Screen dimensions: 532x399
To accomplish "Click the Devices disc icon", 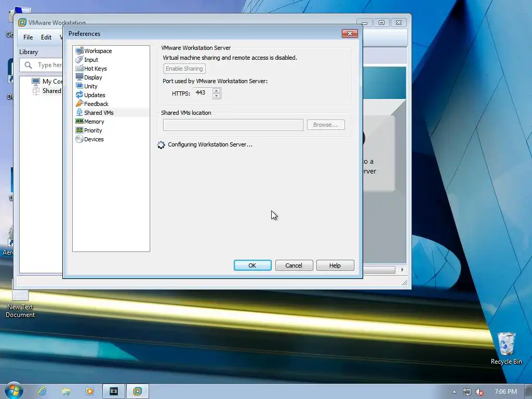I will pos(79,139).
